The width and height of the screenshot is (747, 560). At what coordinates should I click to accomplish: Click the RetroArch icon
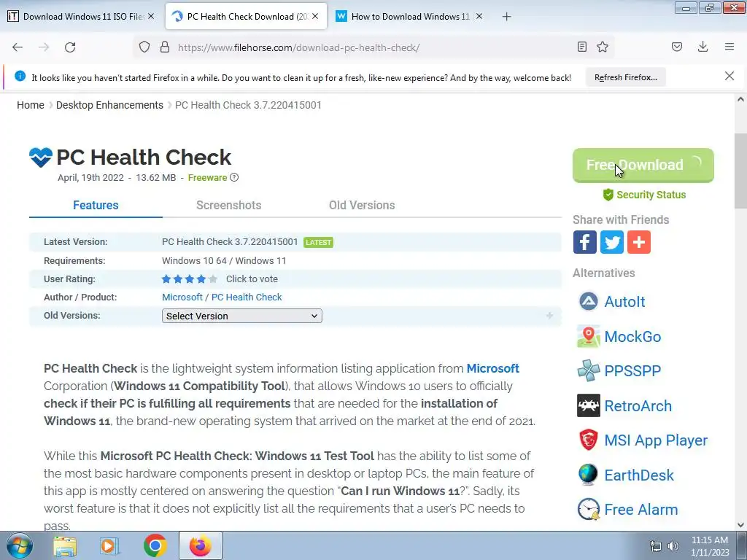pyautogui.click(x=589, y=405)
